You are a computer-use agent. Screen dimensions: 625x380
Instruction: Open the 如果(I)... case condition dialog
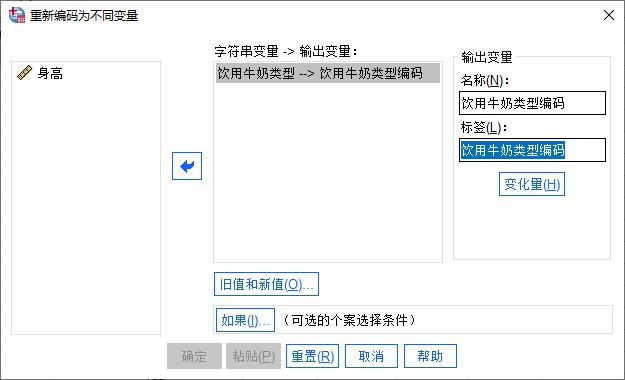pos(245,320)
